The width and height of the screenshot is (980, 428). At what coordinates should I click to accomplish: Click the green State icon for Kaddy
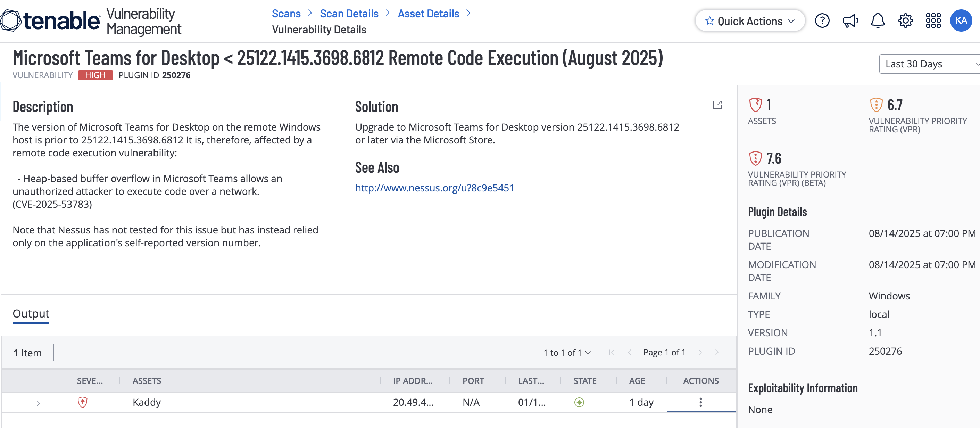579,402
